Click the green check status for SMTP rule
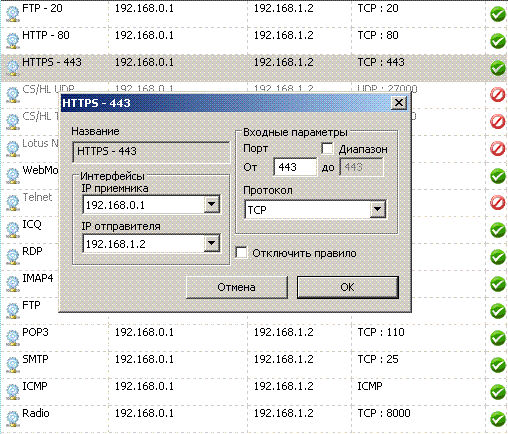The height and width of the screenshot is (434, 508). tap(498, 365)
